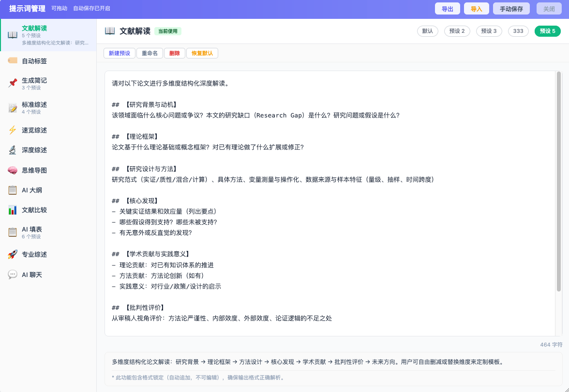
Task: Click the 【核心发现】 heading line
Action: point(135,201)
